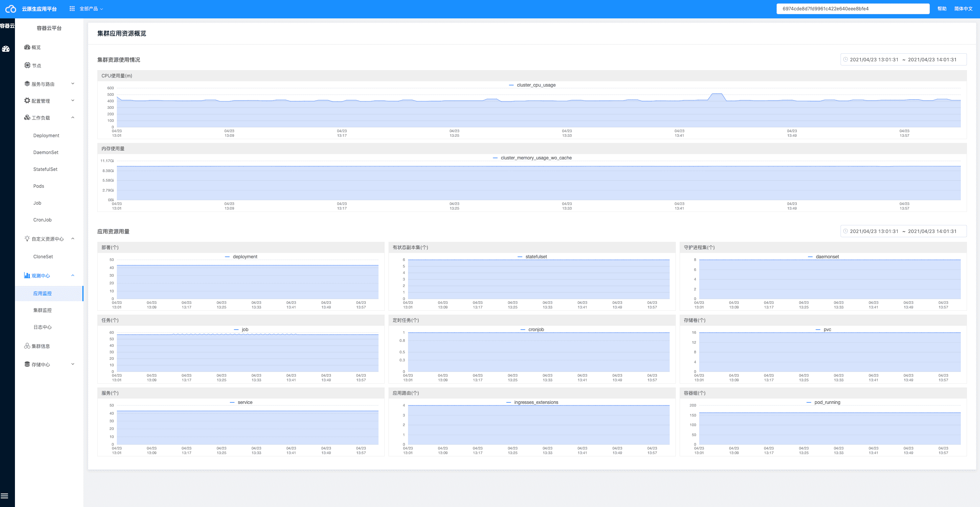Click clock icon in cluster resource date range
Image resolution: width=980 pixels, height=507 pixels.
pos(846,59)
